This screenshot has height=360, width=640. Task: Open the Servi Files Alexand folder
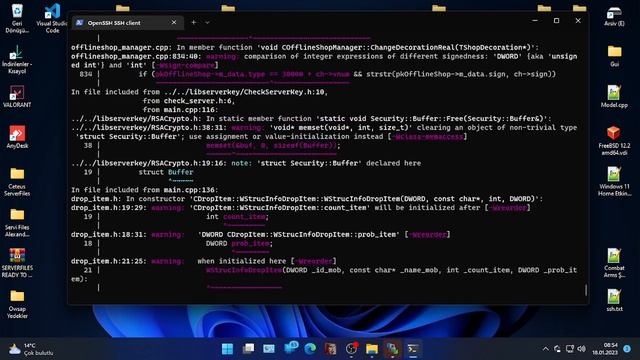tap(17, 222)
